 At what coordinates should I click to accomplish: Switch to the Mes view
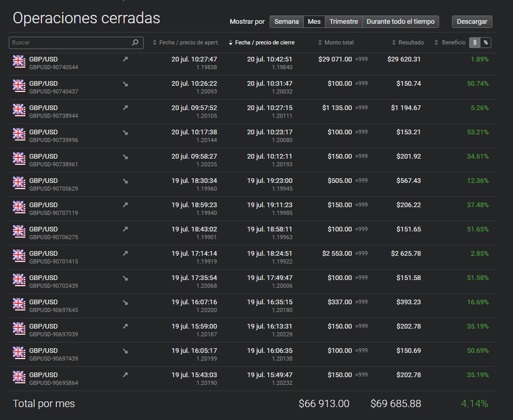[314, 22]
